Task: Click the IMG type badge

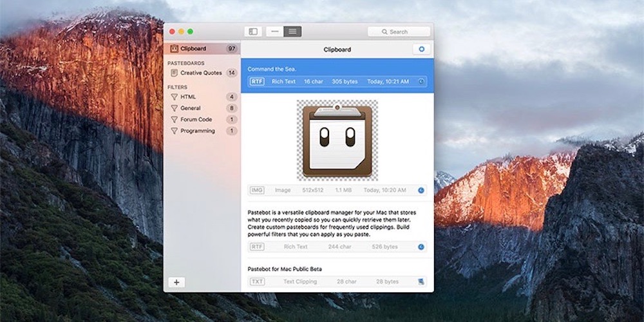Action: [x=256, y=190]
